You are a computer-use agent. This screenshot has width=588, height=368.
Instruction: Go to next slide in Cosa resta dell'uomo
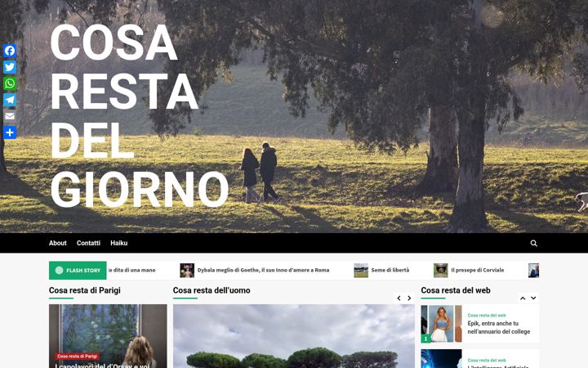(409, 298)
